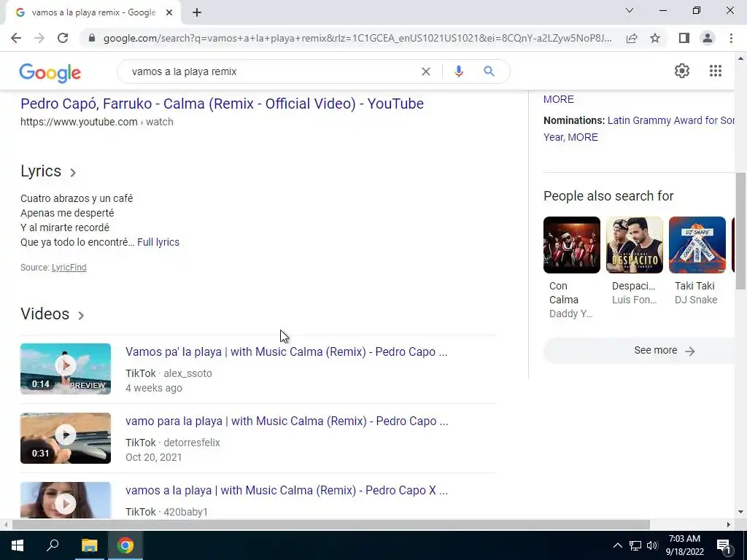Toggle the browser side panel
Image resolution: width=747 pixels, height=560 pixels.
[x=684, y=38]
